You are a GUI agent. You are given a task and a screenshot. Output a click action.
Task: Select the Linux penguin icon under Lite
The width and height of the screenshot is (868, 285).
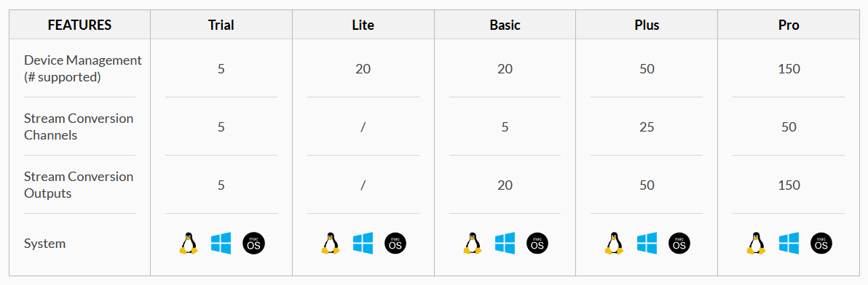point(331,243)
